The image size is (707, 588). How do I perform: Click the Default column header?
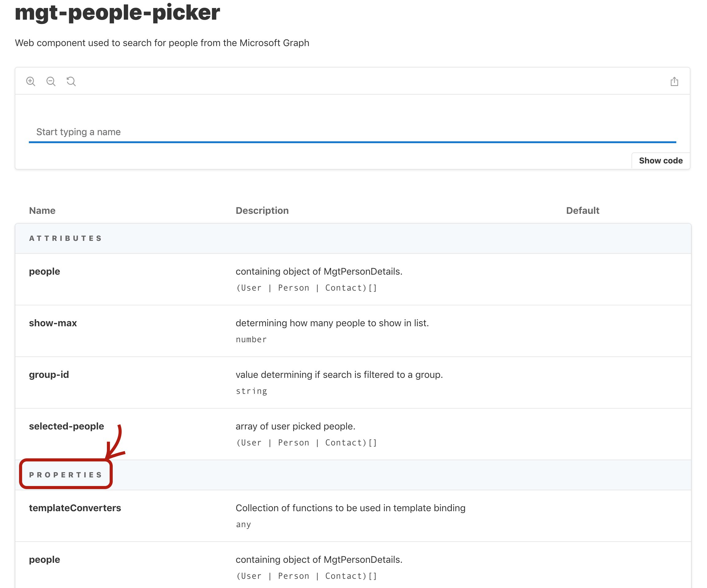click(582, 210)
